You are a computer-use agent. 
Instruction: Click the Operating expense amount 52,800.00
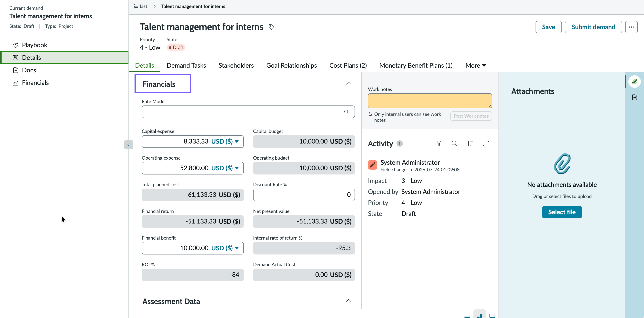194,168
